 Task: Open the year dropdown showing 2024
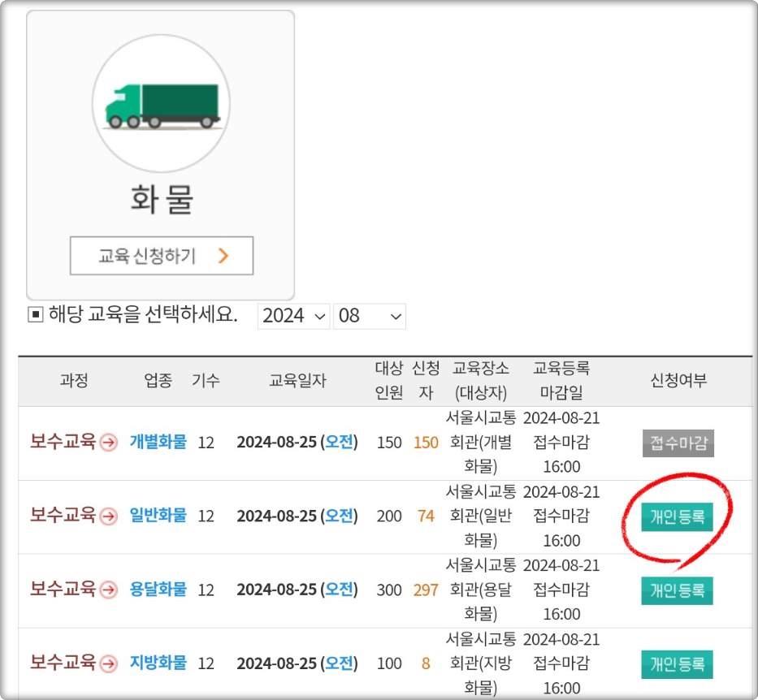pos(293,316)
